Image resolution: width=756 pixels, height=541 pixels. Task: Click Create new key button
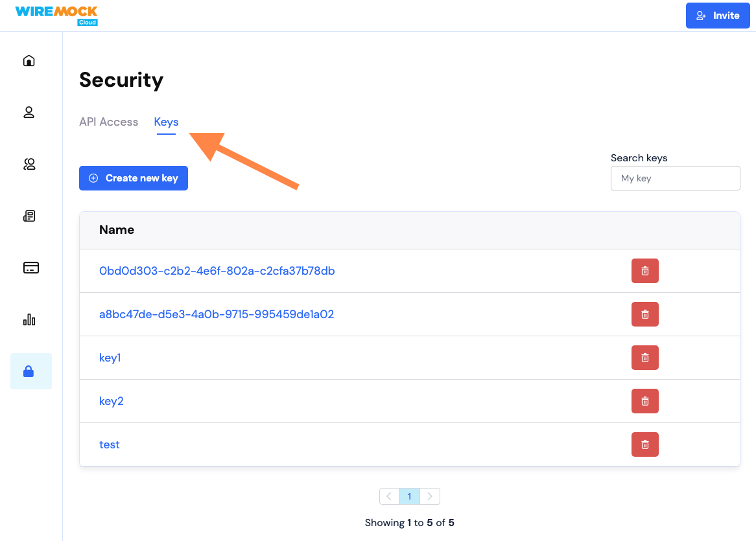coord(134,178)
